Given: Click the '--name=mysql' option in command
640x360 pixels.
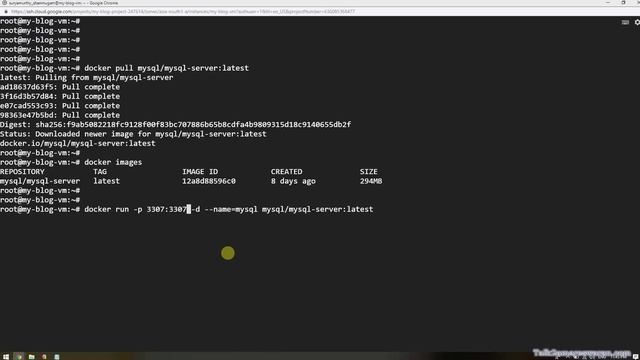Looking at the screenshot, I should (x=231, y=209).
